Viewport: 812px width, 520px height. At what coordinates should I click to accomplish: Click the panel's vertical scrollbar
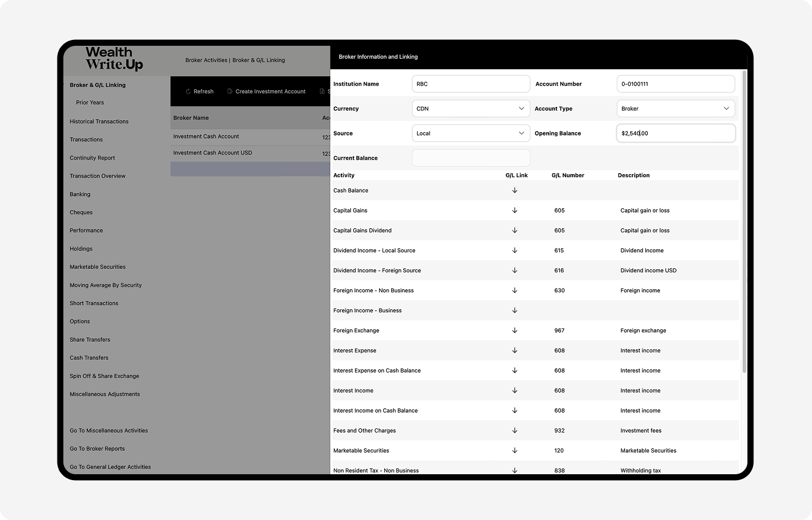[x=744, y=223]
